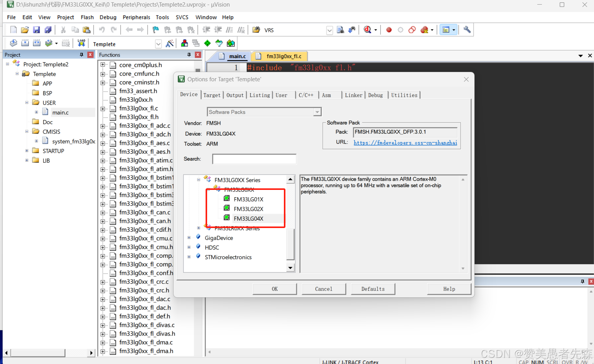Viewport: 594px width, 364px height.
Task: Click the Help button in dialog
Action: [x=449, y=289]
